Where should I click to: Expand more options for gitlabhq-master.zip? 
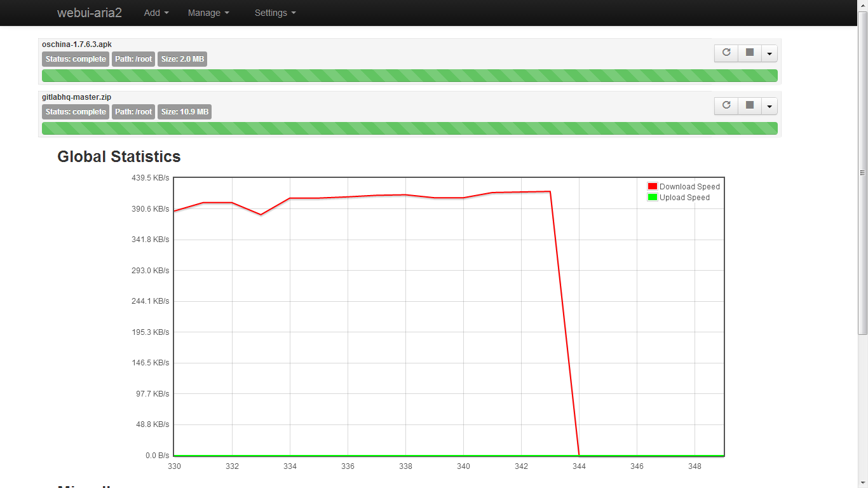(x=770, y=106)
